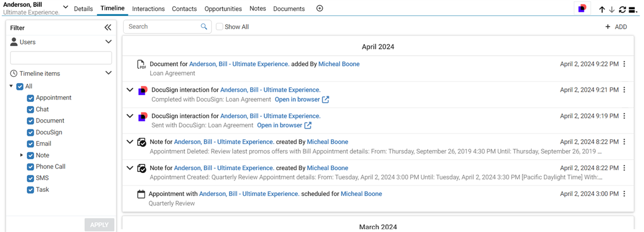The width and height of the screenshot is (644, 232).
Task: Open in browser link for Completed DocuSign
Action: 297,99
